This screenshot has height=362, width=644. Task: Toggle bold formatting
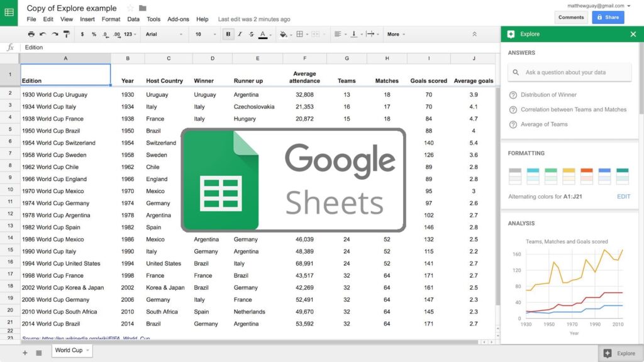coord(227,34)
